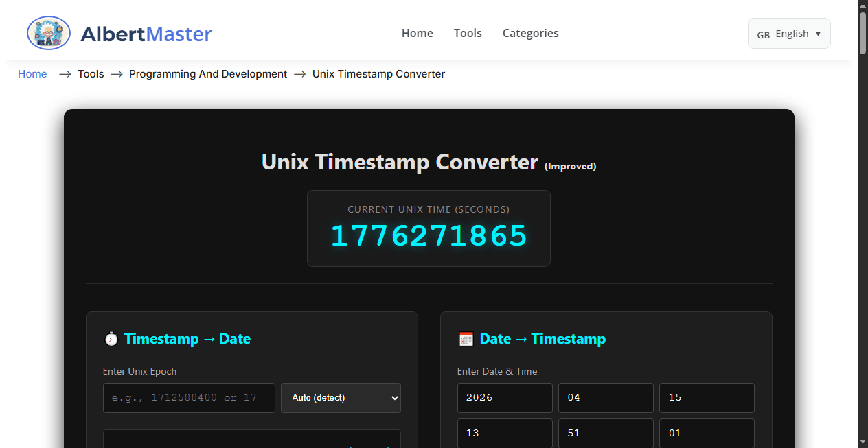Click the scrollbar up arrow
This screenshot has height=448, width=868.
pos(862,5)
